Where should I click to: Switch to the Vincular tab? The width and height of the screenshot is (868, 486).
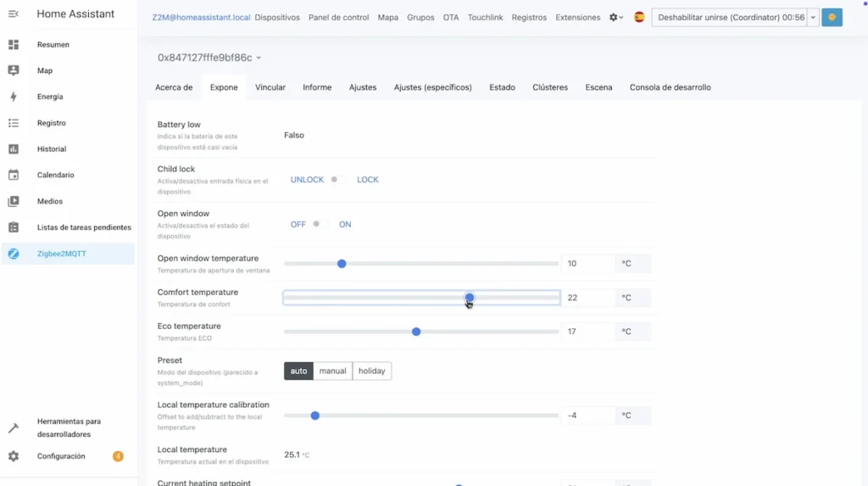[270, 87]
